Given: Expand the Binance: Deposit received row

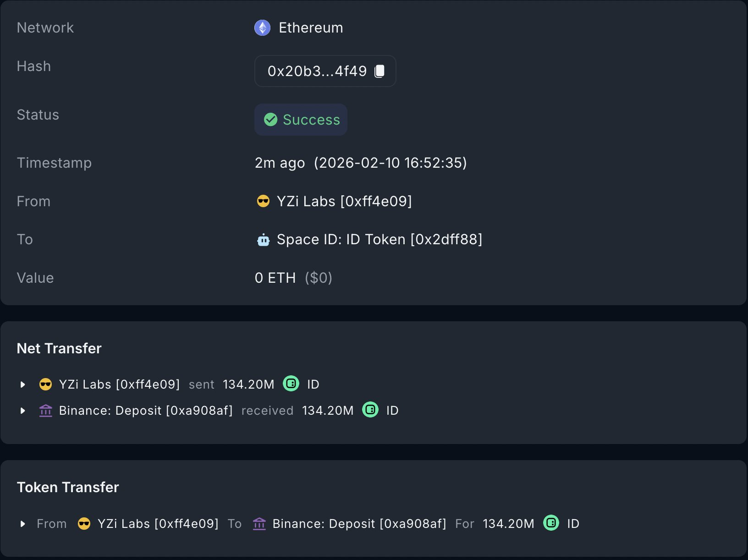Looking at the screenshot, I should [22, 411].
